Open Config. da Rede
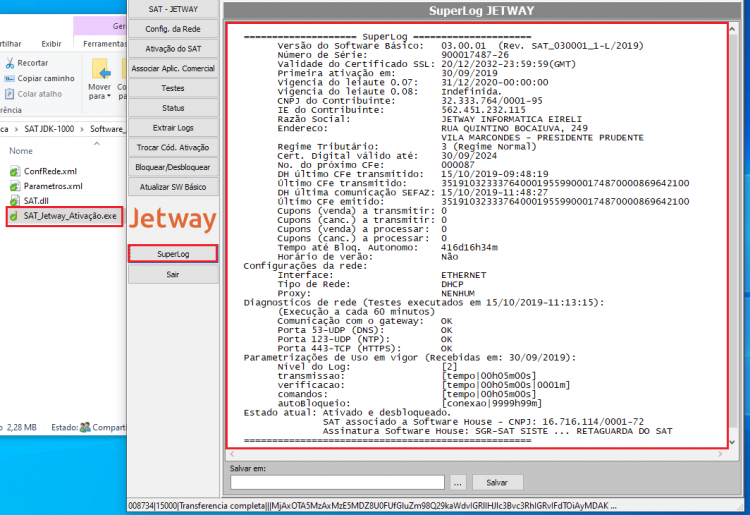750x515 pixels. (173, 29)
